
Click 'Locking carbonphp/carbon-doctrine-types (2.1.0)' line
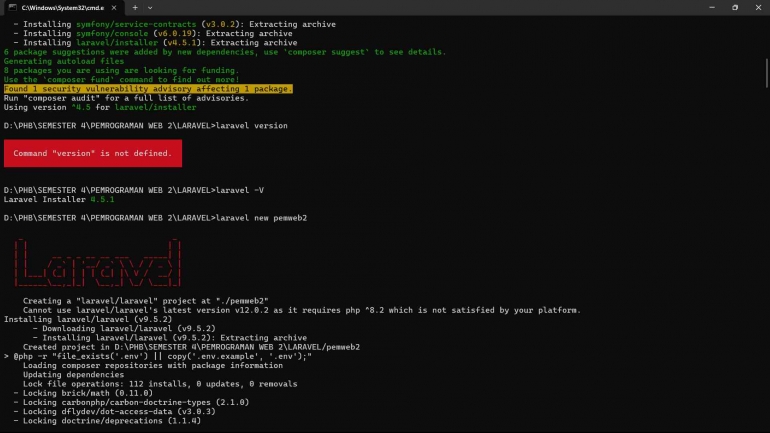coord(131,403)
